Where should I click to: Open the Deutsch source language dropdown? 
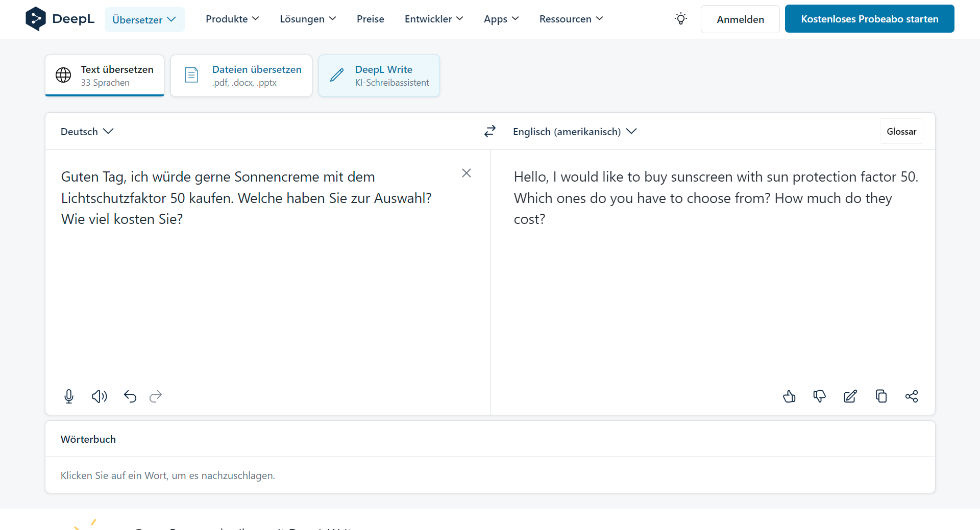86,131
